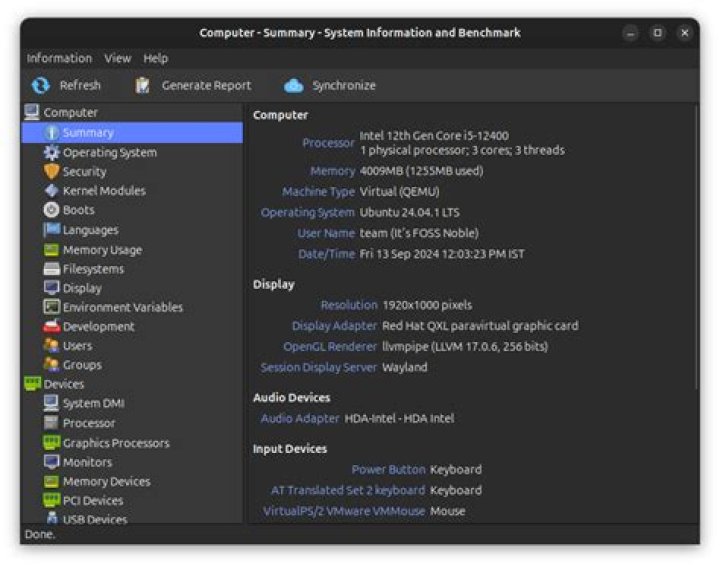Select PCI Devices in sidebar

point(93,500)
